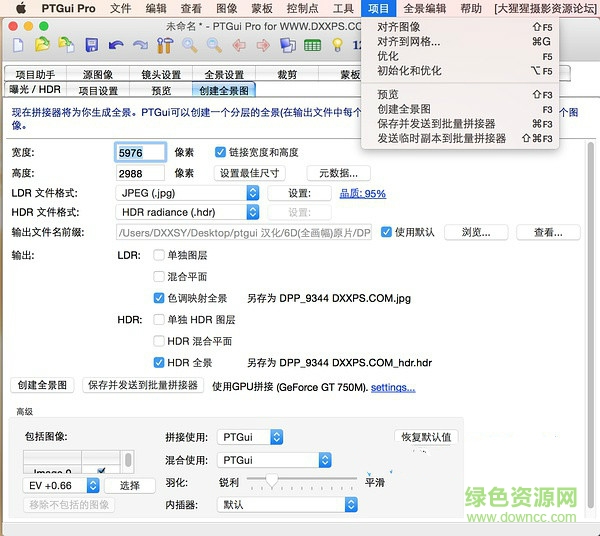Viewport: 600px width, 536px height.
Task: Open the 文件 menu
Action: click(x=121, y=8)
